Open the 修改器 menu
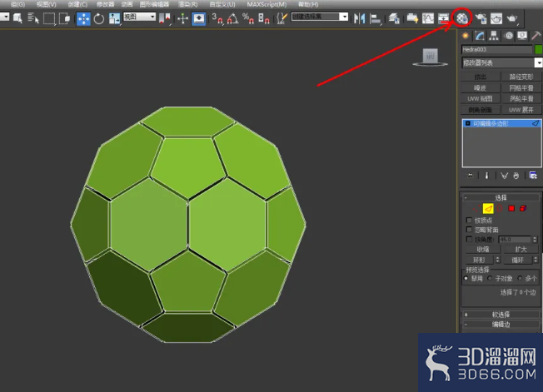The width and height of the screenshot is (543, 392). (105, 4)
